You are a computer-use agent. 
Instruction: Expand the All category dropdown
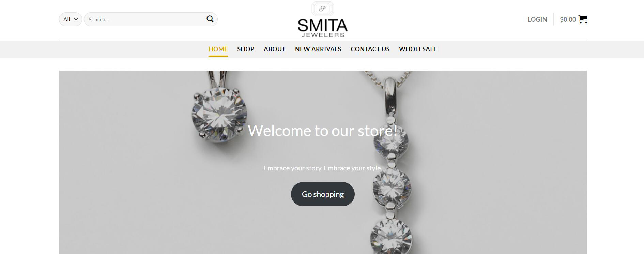(71, 19)
